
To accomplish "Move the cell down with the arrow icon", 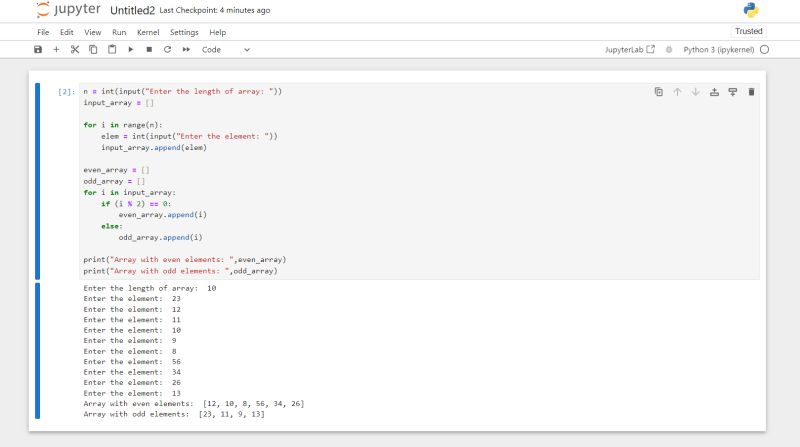I will (695, 92).
